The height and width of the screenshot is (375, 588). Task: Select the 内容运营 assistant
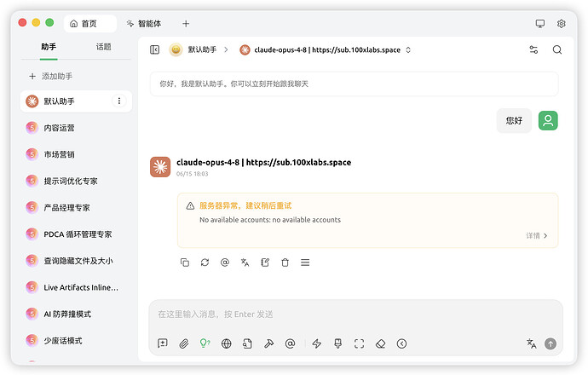coord(76,128)
